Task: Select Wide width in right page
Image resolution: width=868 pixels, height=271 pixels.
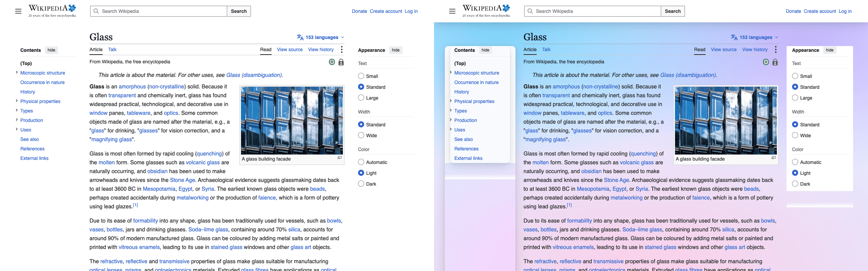Action: [x=795, y=135]
